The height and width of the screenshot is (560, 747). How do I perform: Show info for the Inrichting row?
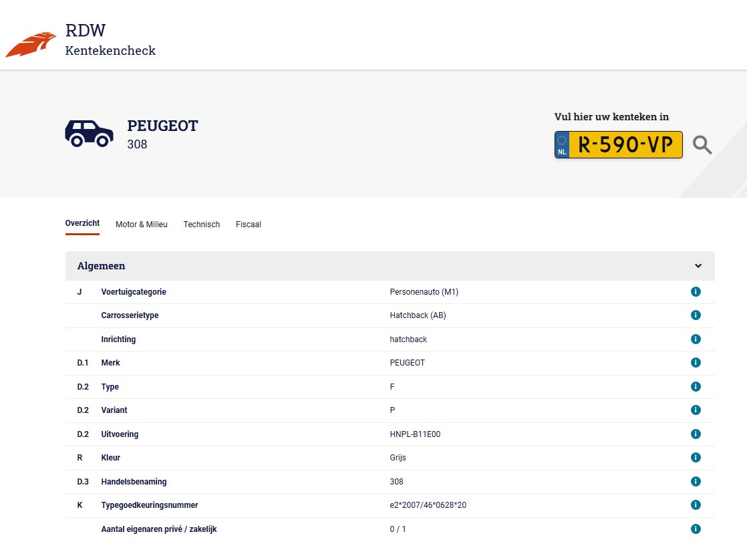696,339
